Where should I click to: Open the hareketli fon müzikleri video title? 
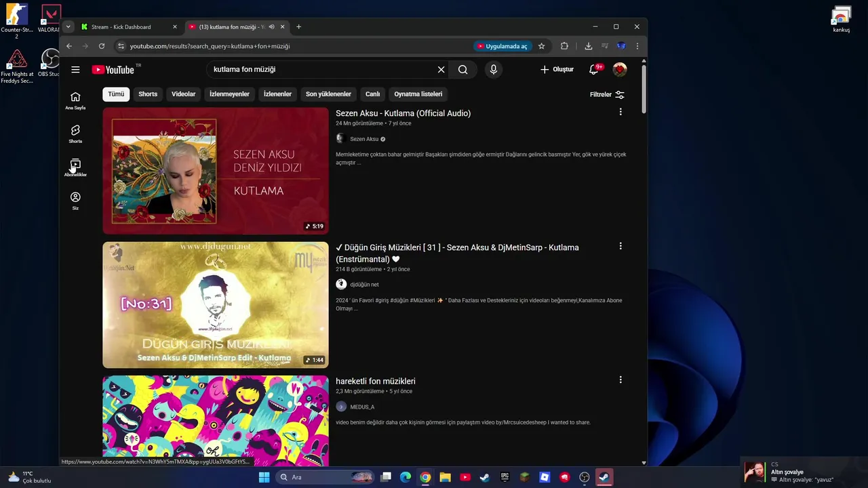tap(376, 381)
